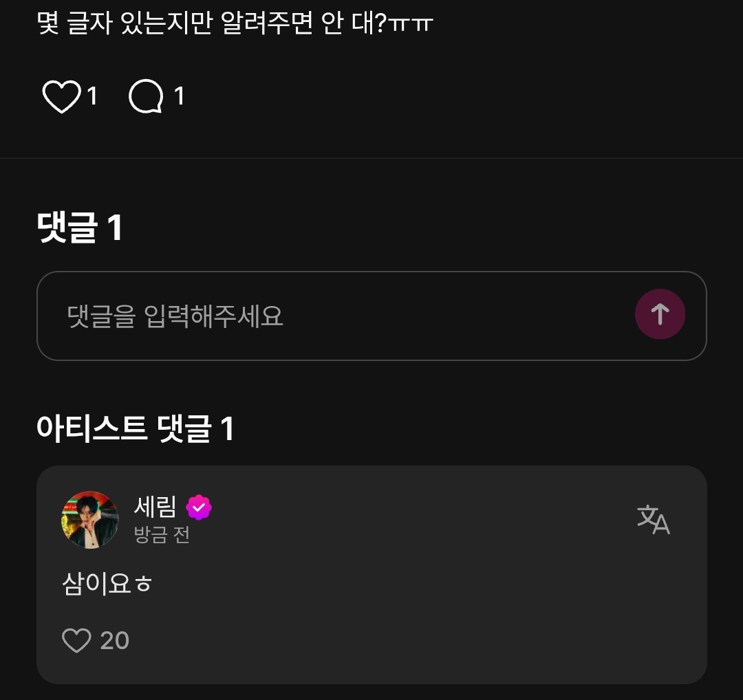
Task: Select the "아티스트 댓글 1" heading
Action: pos(136,428)
